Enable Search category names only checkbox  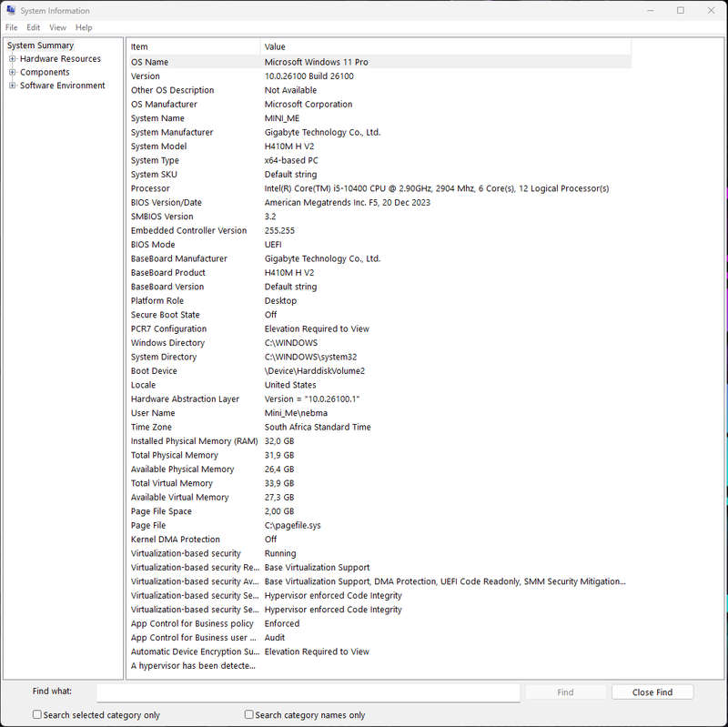click(x=248, y=714)
